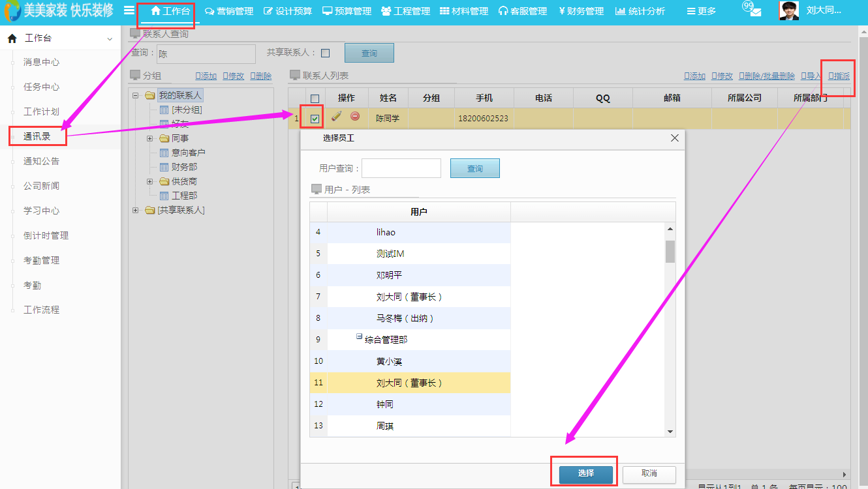Click the user list vertical scrollbar thumb

(x=670, y=251)
